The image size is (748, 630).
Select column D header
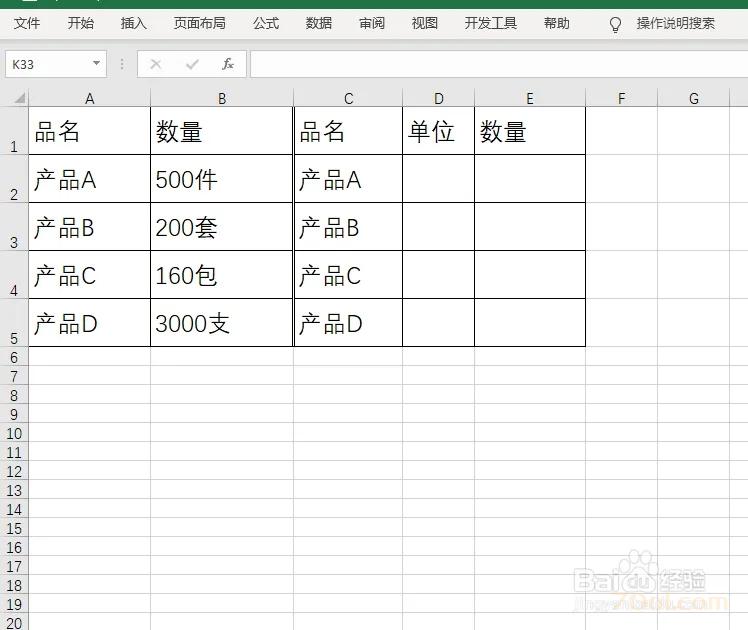pyautogui.click(x=438, y=98)
